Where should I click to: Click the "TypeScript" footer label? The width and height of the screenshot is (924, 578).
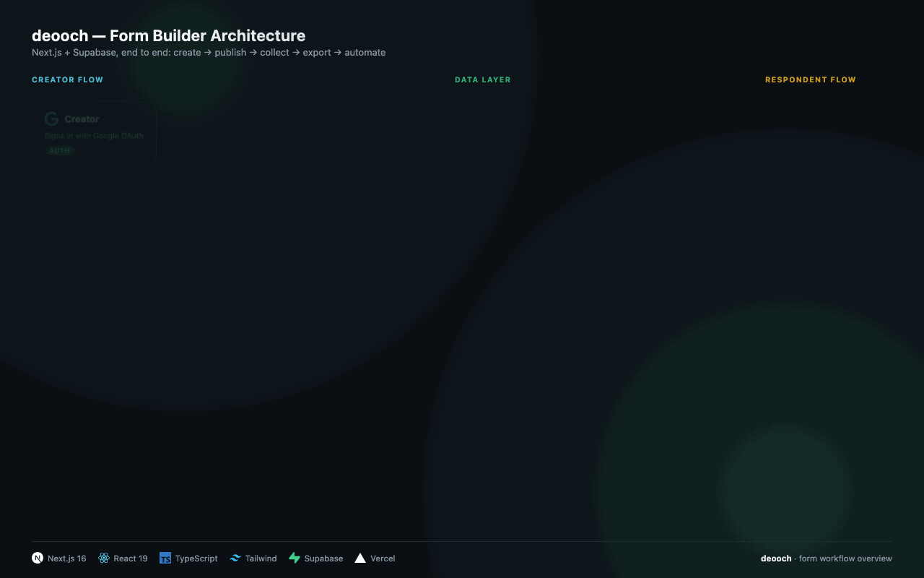point(196,558)
